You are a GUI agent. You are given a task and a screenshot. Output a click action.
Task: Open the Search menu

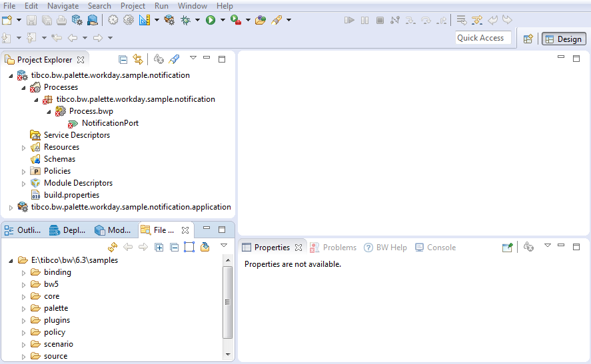pos(99,6)
